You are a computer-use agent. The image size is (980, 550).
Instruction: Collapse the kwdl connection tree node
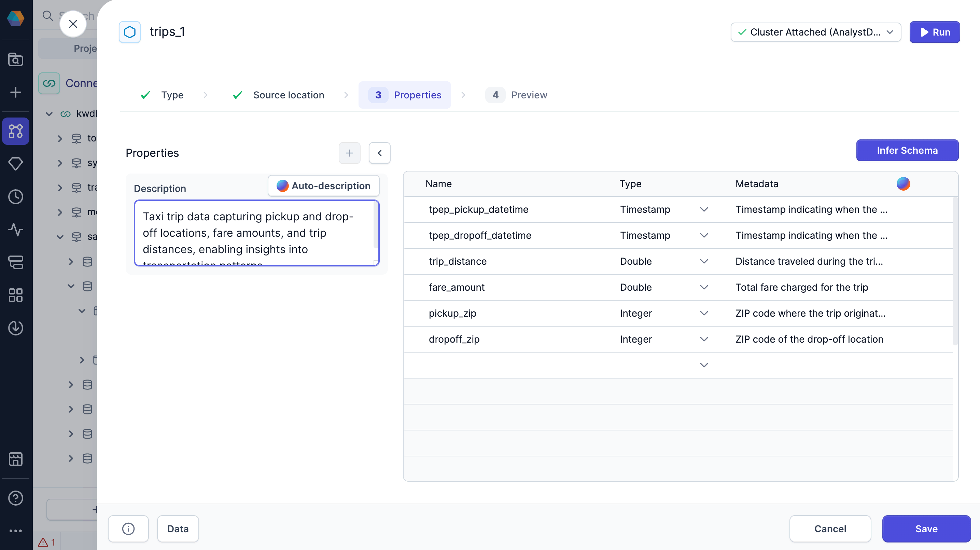[49, 113]
